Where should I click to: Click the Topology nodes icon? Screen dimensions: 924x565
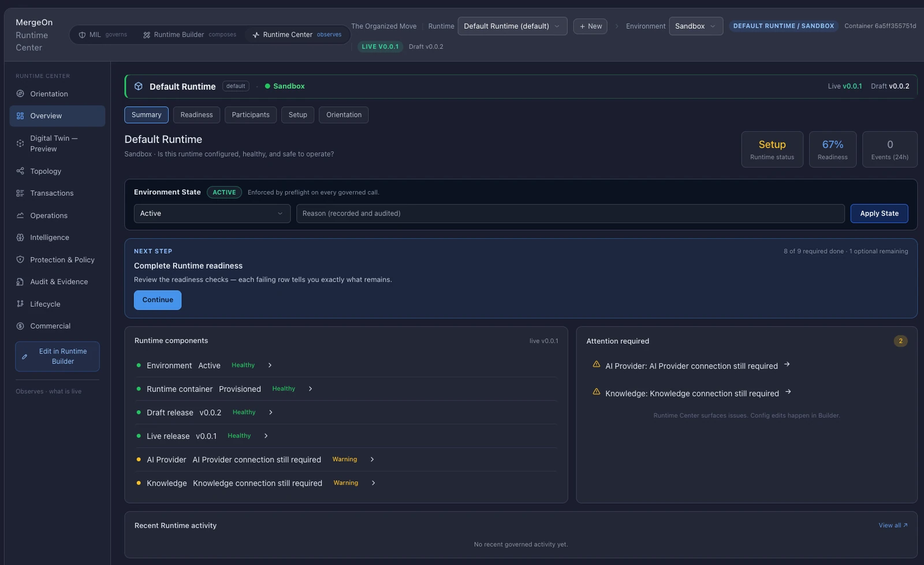(20, 171)
